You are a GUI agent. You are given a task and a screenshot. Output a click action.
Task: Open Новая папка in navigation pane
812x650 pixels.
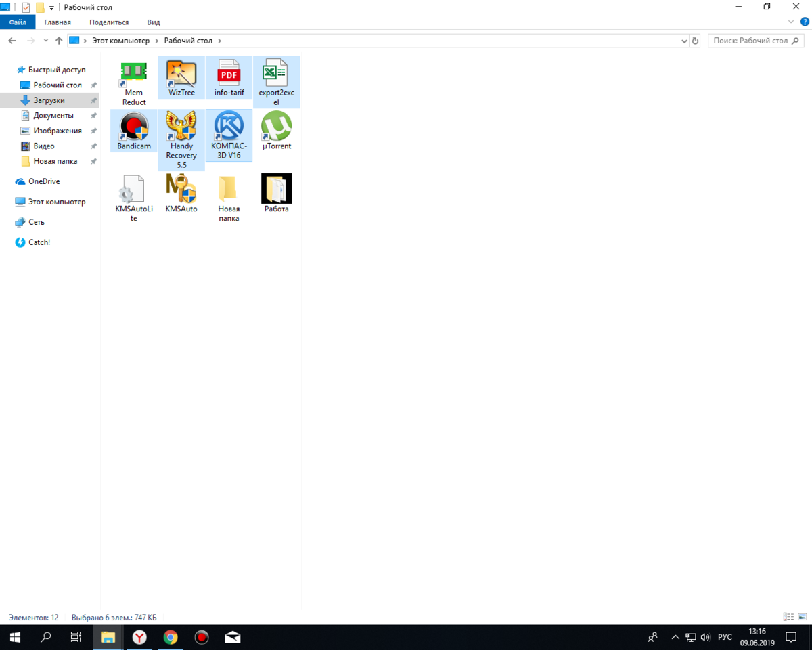pyautogui.click(x=55, y=161)
